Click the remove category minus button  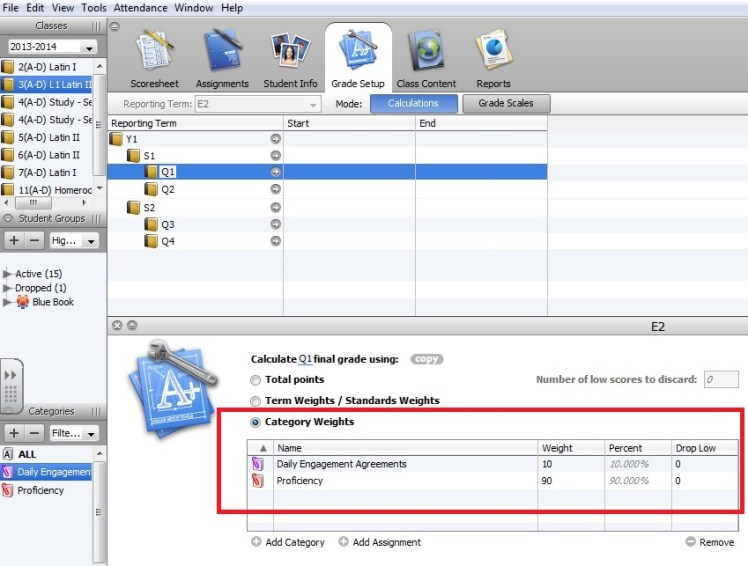(34, 433)
